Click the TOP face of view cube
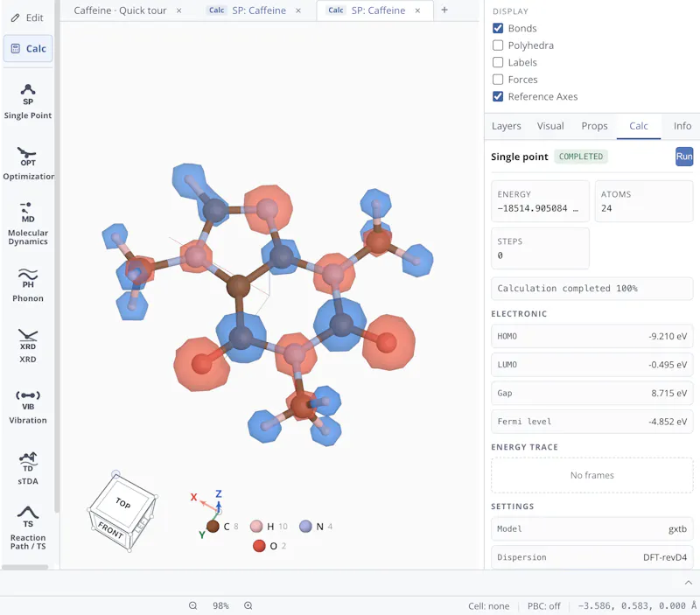Viewport: 700px width, 615px height. [x=123, y=503]
